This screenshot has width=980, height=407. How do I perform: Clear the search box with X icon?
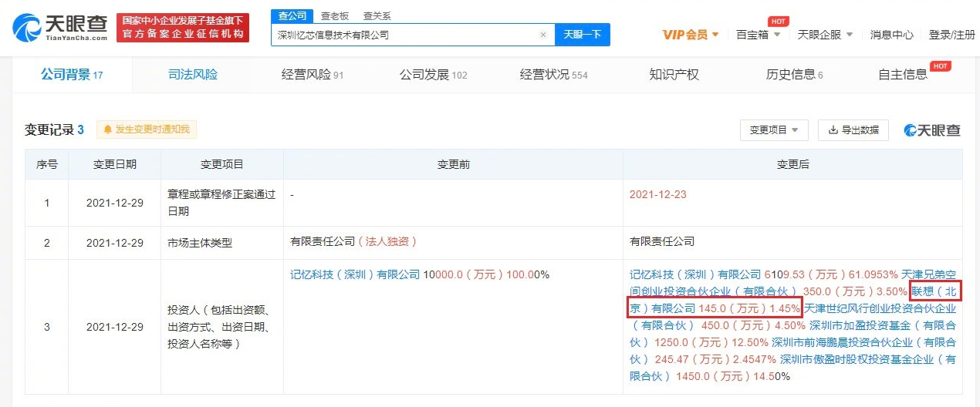(x=542, y=35)
